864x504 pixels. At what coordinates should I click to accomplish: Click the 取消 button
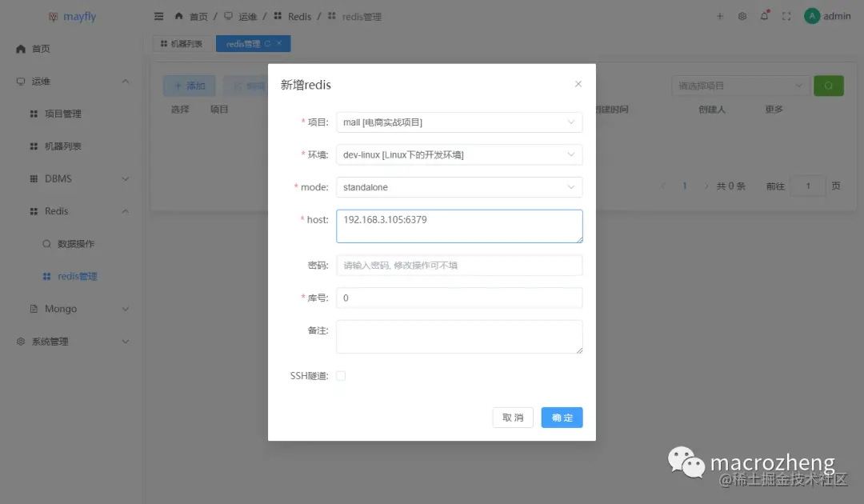coord(513,418)
